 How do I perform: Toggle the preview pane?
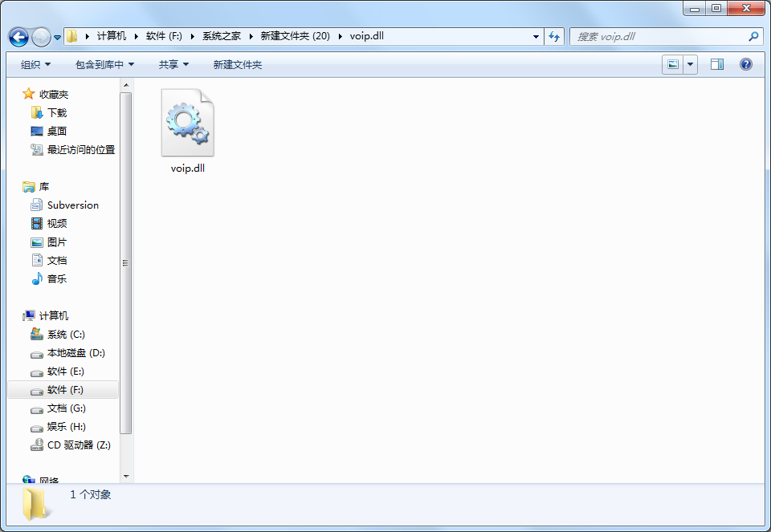716,64
